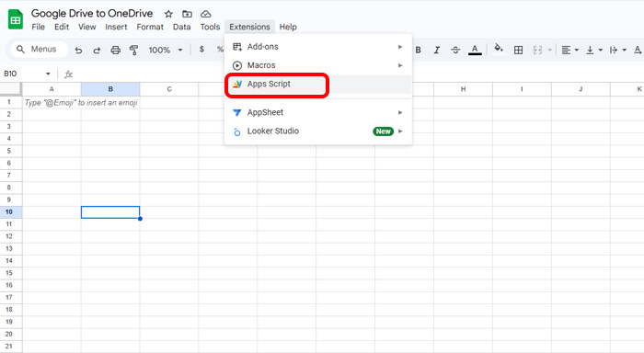This screenshot has height=353, width=644.
Task: Toggle bold formatting
Action: tap(418, 50)
